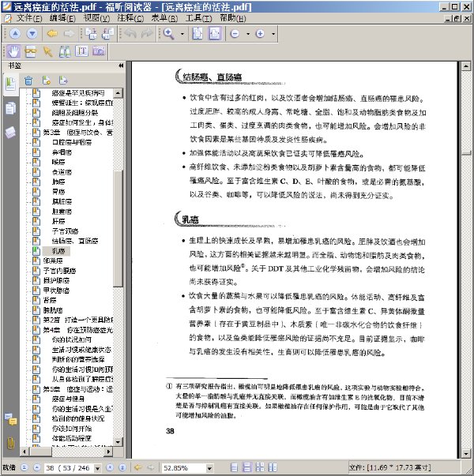This screenshot has height=476, width=474.
Task: Click the round plus zoom in button
Action: 260,34
